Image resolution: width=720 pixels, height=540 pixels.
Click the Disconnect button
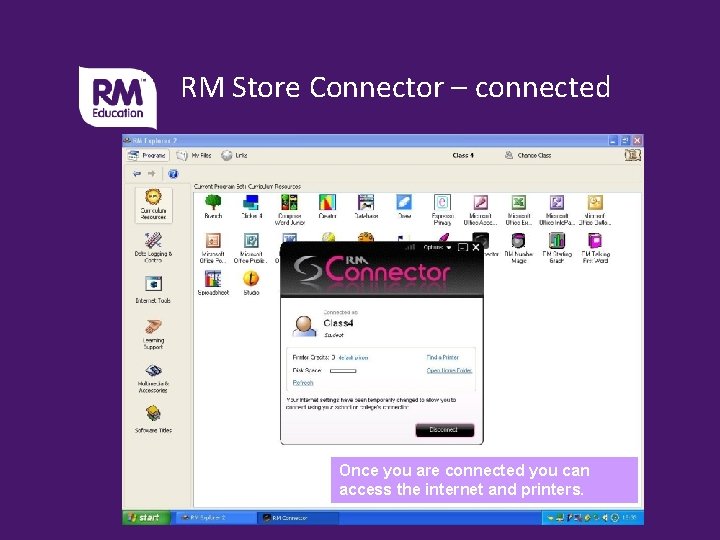(x=444, y=430)
